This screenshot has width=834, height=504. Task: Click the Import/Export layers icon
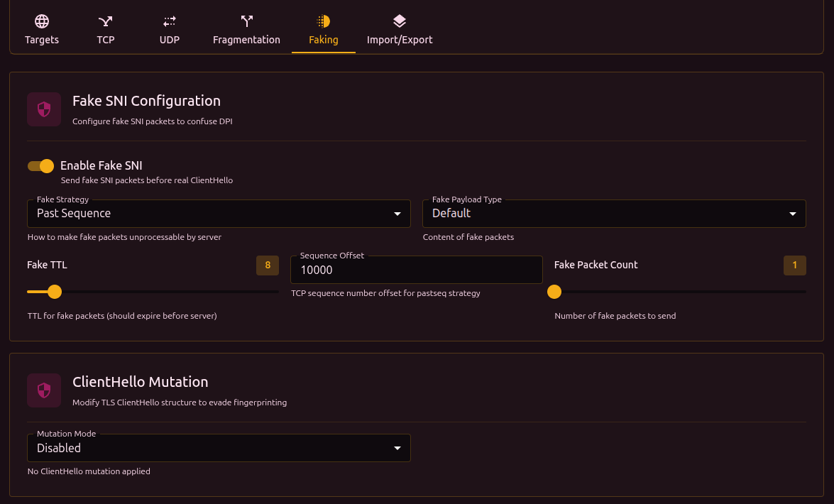pos(400,21)
